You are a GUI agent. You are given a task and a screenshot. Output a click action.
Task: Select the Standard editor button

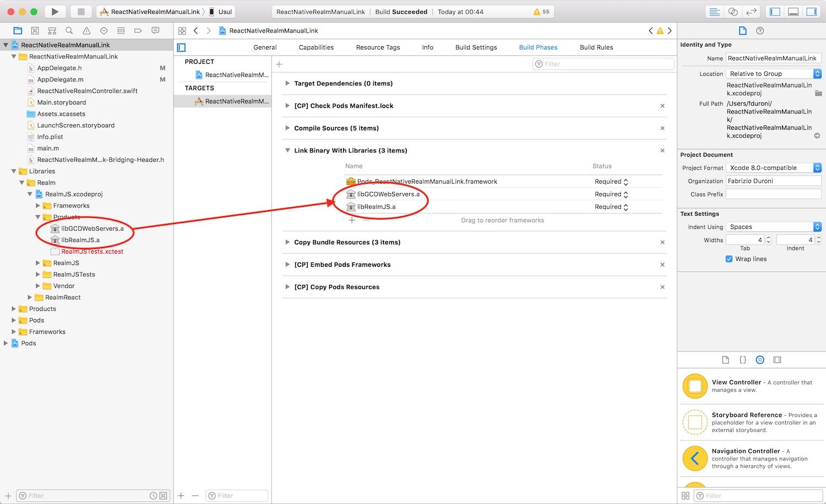point(715,12)
